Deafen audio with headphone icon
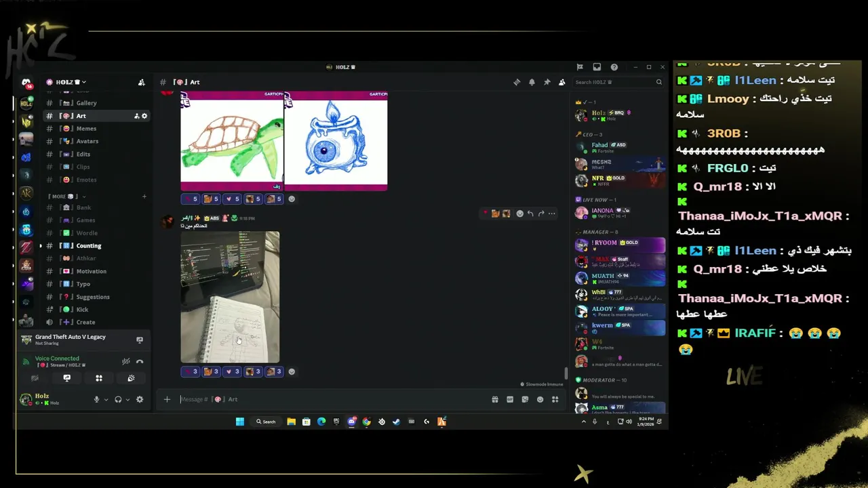Screen dimensions: 868x488 (118, 399)
